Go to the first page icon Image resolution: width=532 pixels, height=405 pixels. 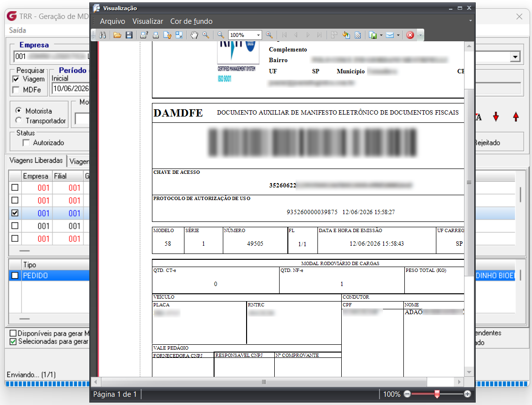pyautogui.click(x=284, y=35)
